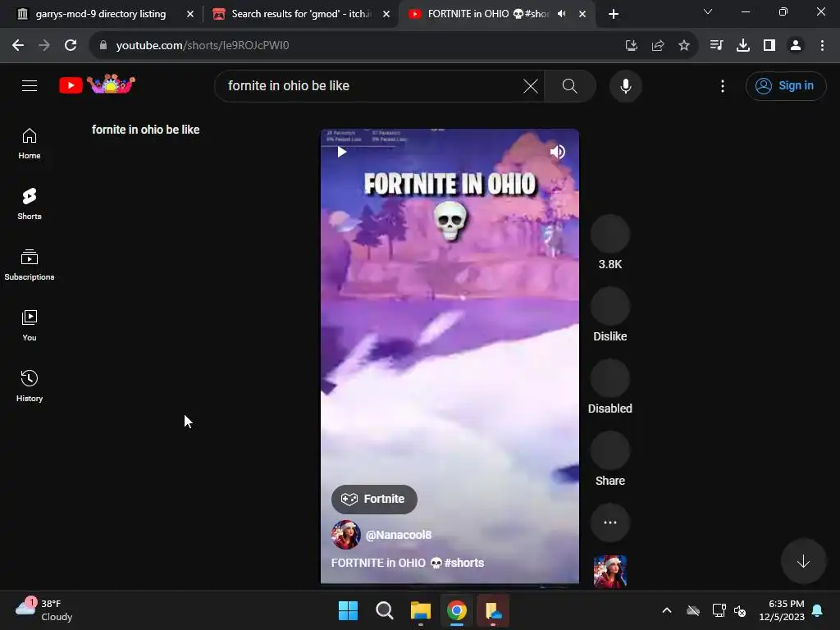Switch to garrys-mod-9 directory listing tab
Image resolution: width=840 pixels, height=630 pixels.
click(x=100, y=14)
